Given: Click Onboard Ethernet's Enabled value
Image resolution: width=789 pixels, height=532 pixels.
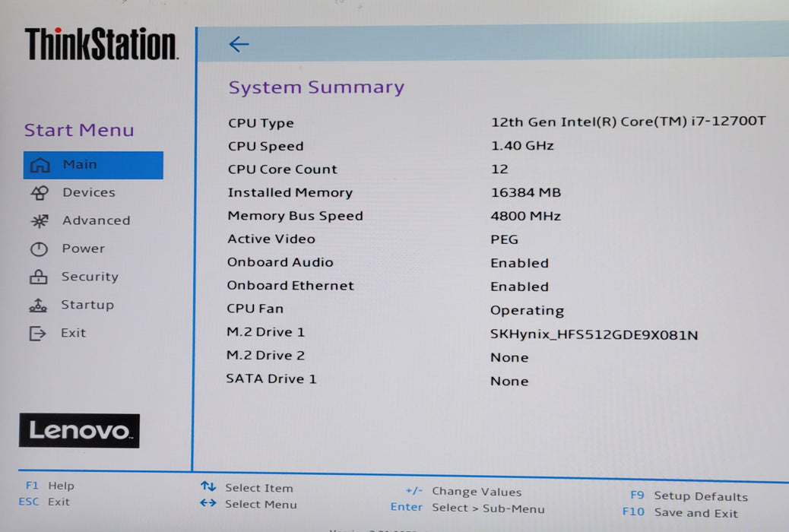Looking at the screenshot, I should coord(520,287).
